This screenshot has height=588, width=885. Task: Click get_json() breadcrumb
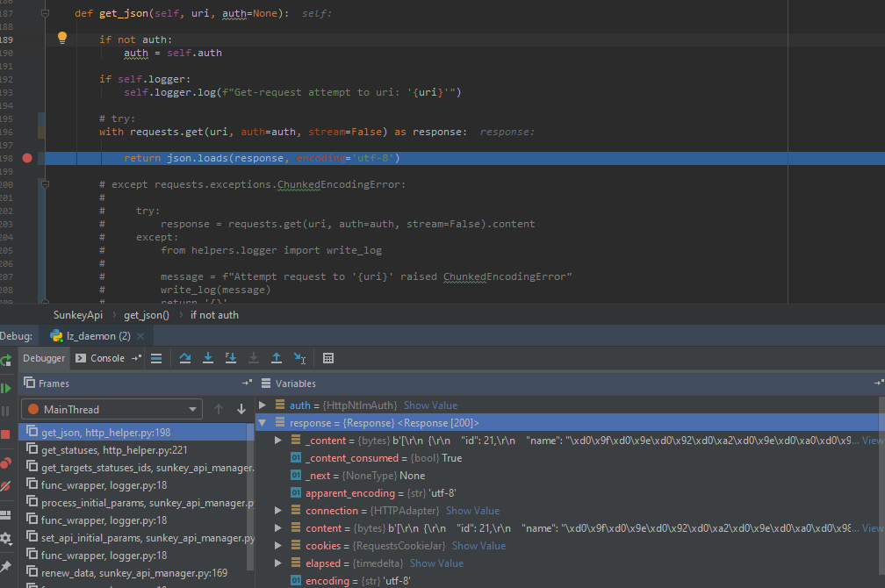point(147,315)
